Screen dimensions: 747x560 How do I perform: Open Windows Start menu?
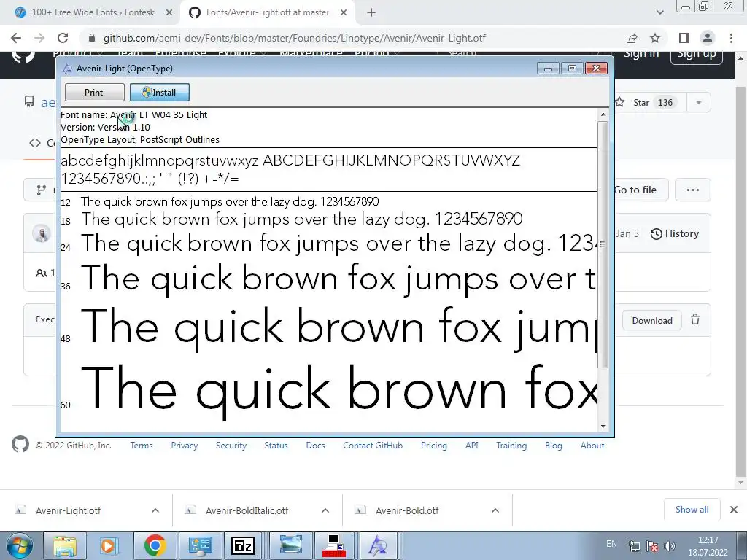tap(19, 545)
